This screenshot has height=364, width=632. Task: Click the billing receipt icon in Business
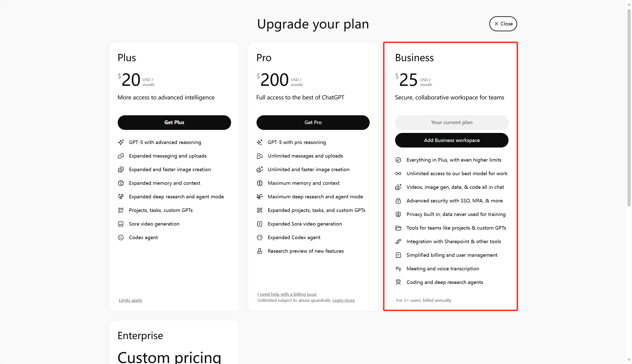[398, 255]
